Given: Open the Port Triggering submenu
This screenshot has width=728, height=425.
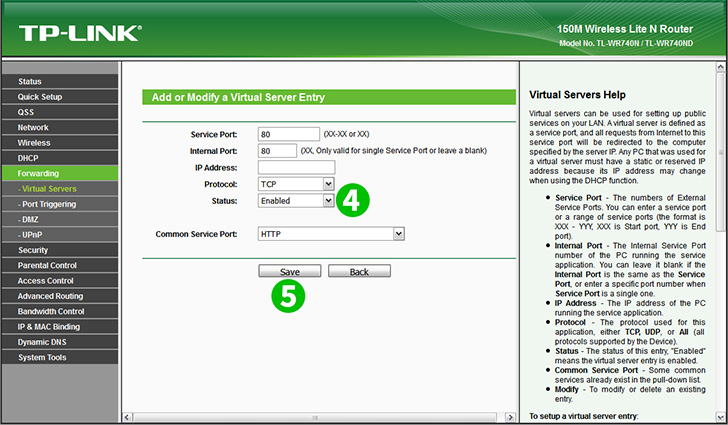Looking at the screenshot, I should pos(60,204).
